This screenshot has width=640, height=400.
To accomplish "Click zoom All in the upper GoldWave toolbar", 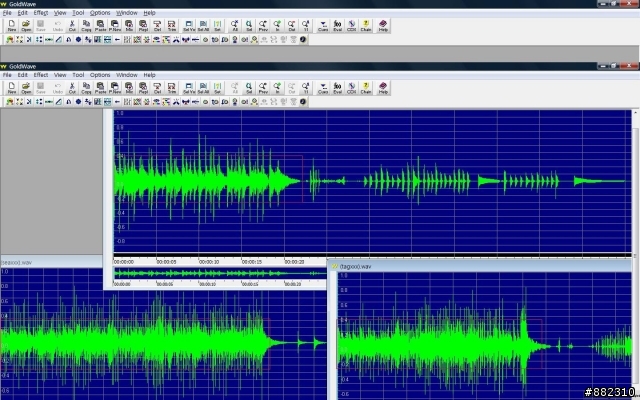I will [x=235, y=25].
